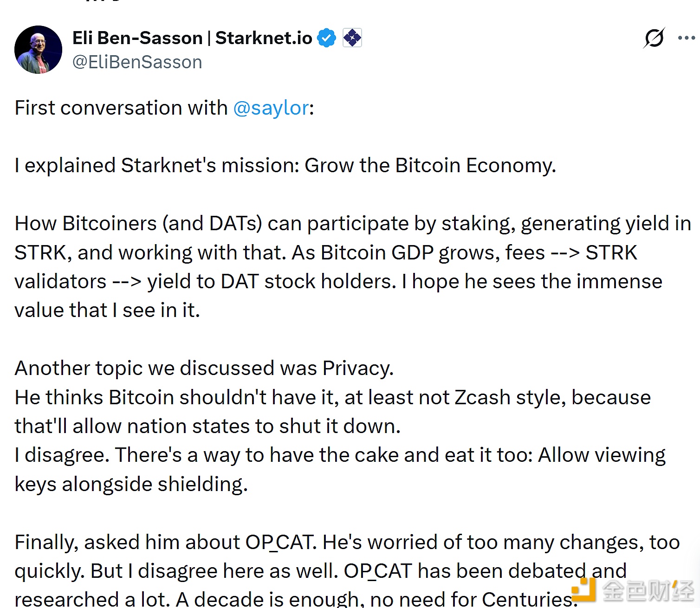Open the @saylor profile link
Image resolution: width=700 pixels, height=608 pixels.
point(271,108)
